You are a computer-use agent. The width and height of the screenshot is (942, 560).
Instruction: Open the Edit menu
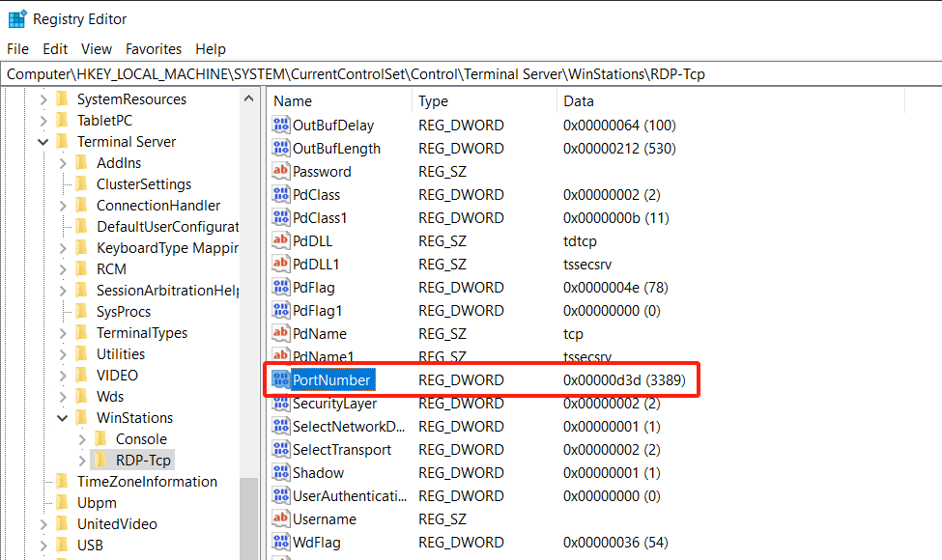point(55,49)
